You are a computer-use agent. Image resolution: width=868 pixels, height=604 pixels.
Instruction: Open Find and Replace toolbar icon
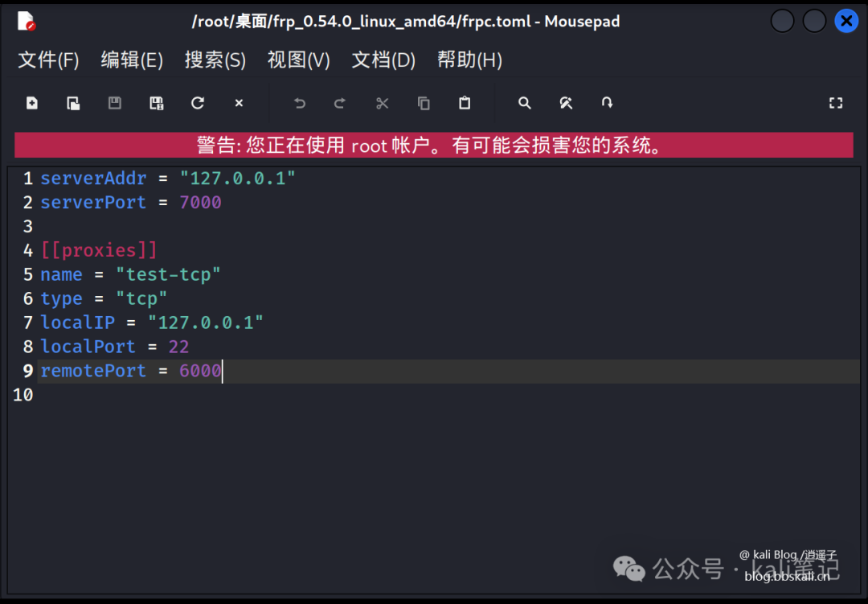pyautogui.click(x=566, y=103)
